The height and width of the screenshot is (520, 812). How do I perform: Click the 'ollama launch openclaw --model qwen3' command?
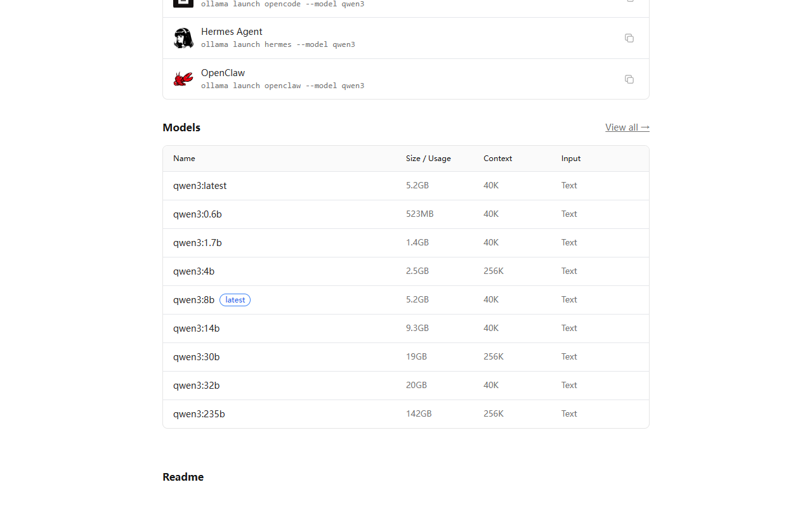click(283, 86)
